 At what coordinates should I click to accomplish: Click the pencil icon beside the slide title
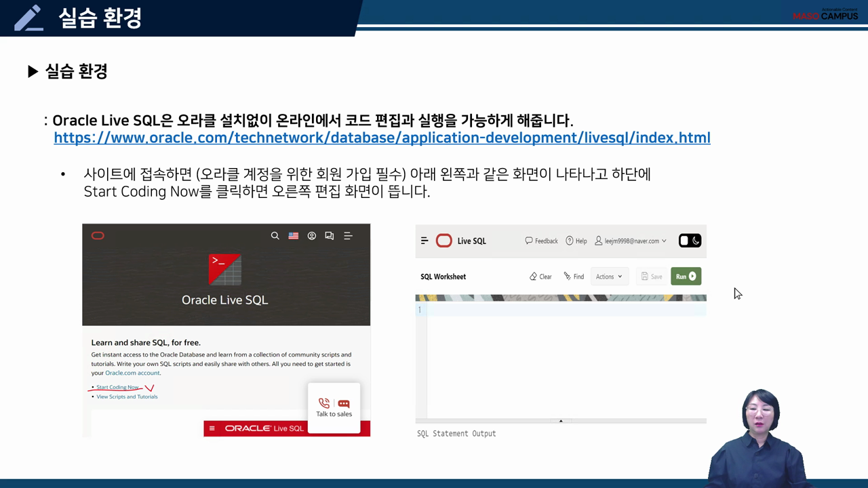(x=29, y=18)
